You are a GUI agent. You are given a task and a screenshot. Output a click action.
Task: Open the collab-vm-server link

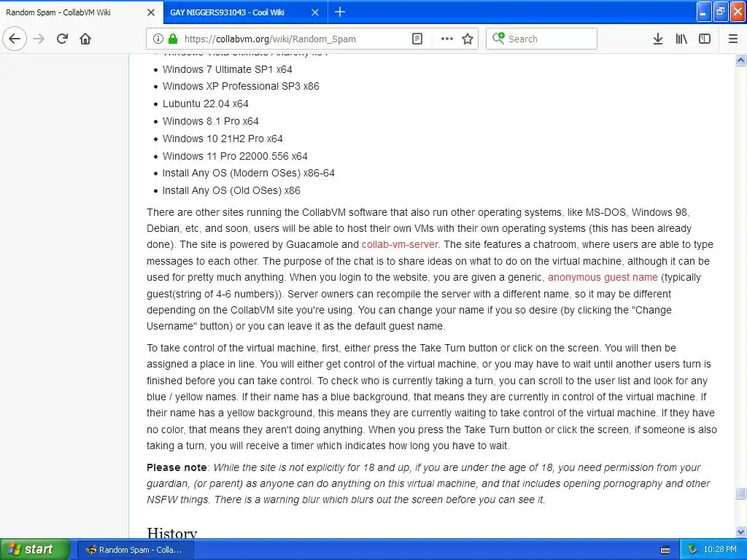tap(400, 244)
